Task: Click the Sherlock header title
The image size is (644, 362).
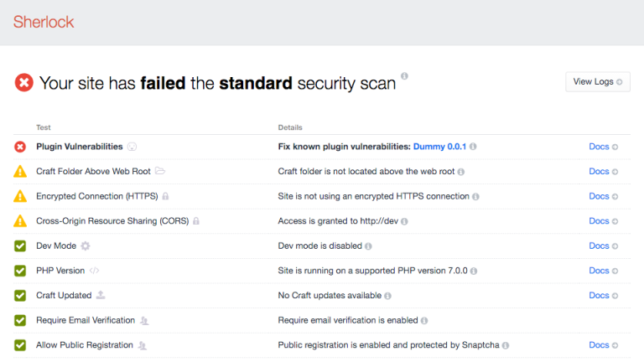Action: click(x=44, y=22)
